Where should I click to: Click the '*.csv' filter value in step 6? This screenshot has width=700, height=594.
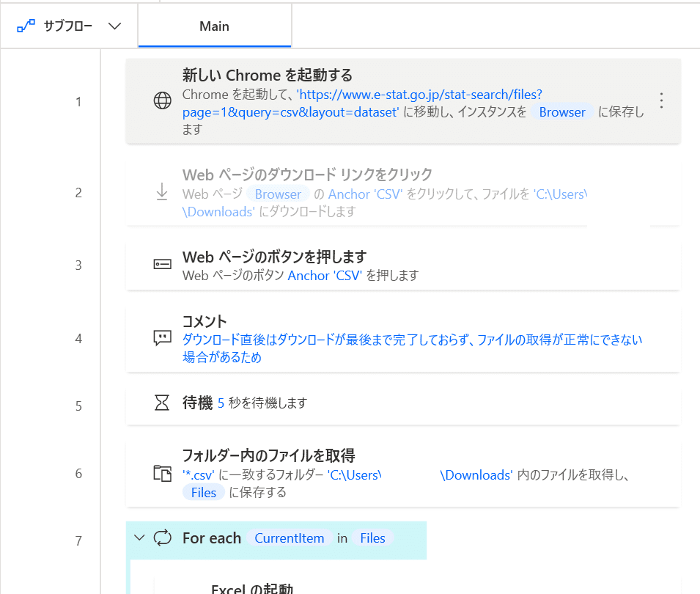(x=198, y=475)
